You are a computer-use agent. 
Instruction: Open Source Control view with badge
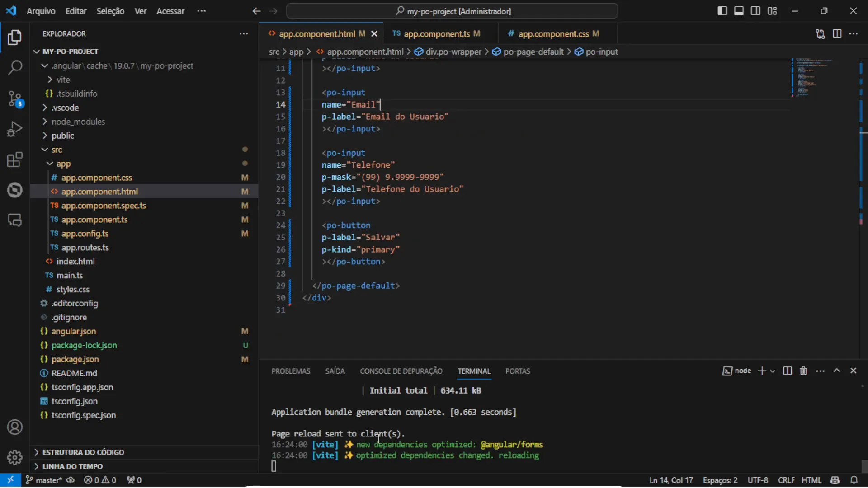[x=14, y=99]
